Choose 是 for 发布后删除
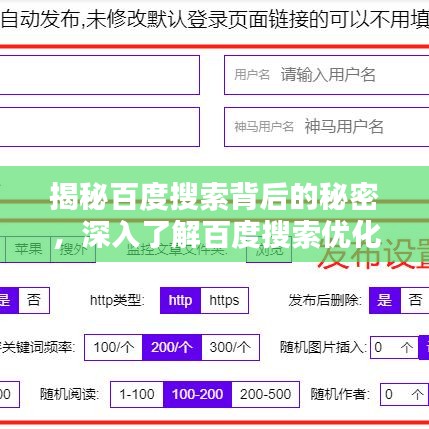This screenshot has height=429, width=429. (x=385, y=300)
